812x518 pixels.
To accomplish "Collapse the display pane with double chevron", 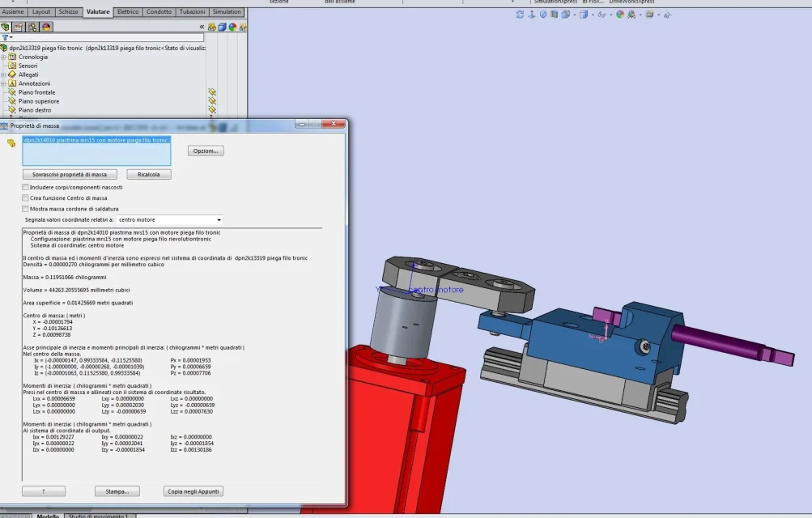I will coord(202,27).
